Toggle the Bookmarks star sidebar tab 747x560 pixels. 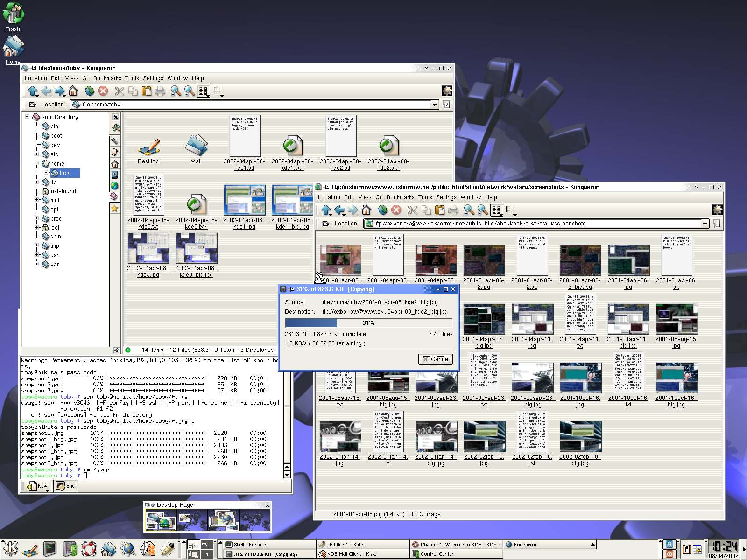pyautogui.click(x=115, y=209)
